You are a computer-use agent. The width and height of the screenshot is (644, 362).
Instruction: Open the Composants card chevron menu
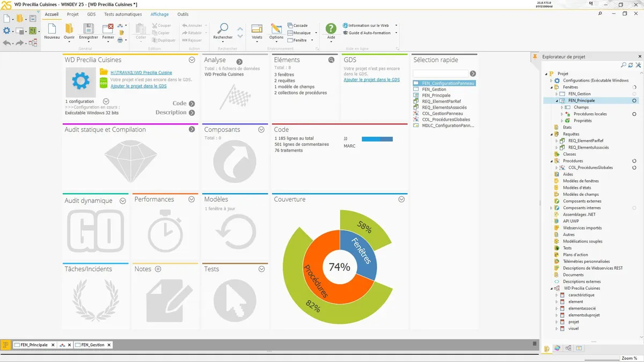pyautogui.click(x=261, y=130)
